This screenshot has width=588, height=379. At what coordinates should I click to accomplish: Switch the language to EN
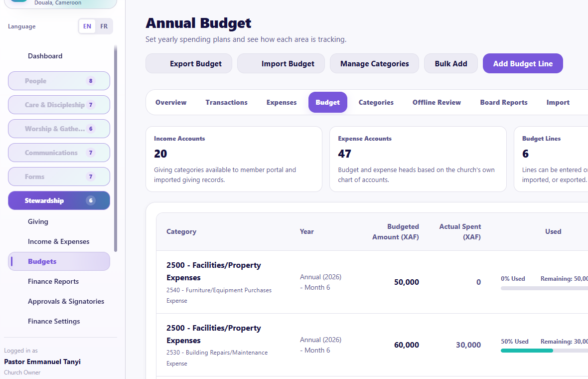pyautogui.click(x=87, y=26)
